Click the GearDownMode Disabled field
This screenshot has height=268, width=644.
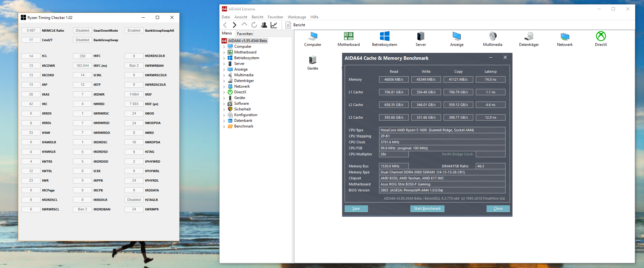83,30
